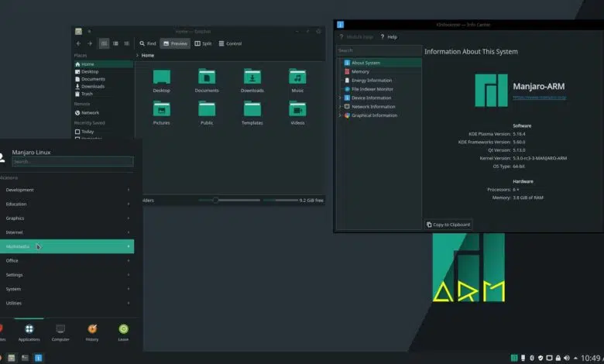
Task: Open the Downloads folder icon
Action: (252, 81)
